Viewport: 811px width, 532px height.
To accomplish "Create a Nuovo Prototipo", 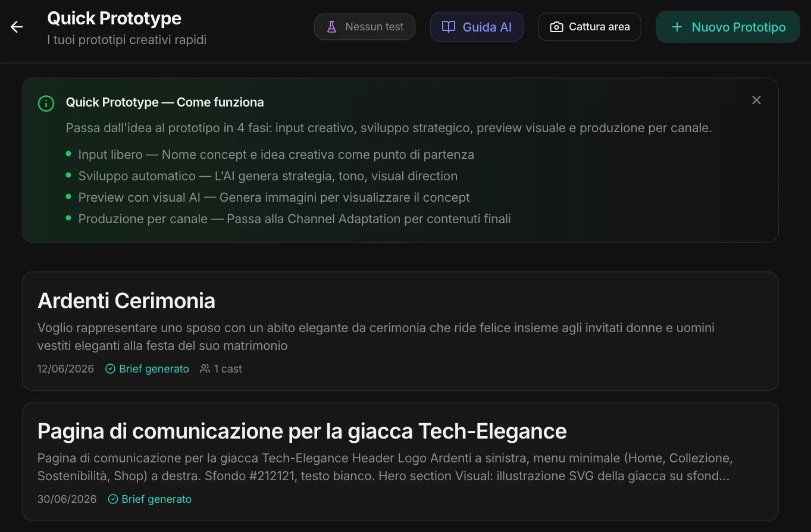I will pos(728,27).
